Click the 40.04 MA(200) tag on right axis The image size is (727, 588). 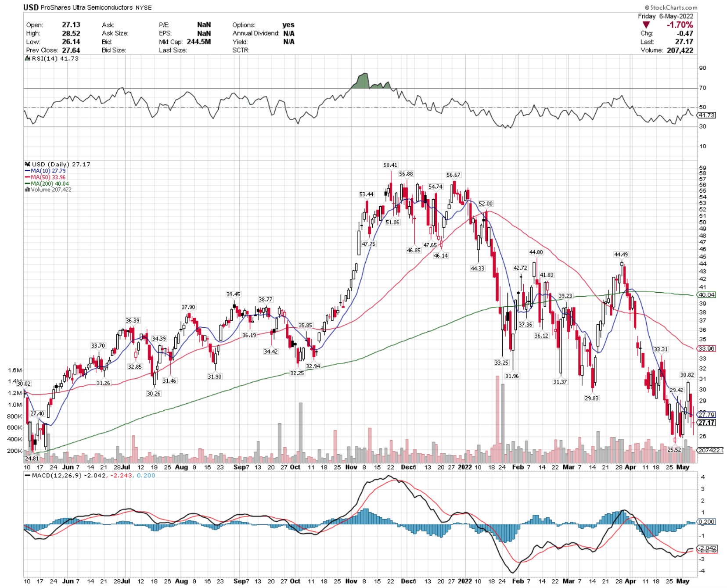click(x=706, y=295)
